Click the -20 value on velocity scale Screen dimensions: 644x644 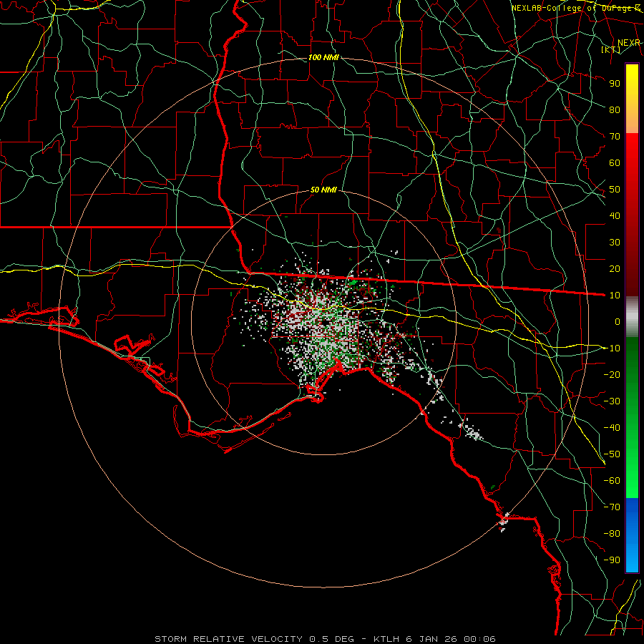point(612,374)
